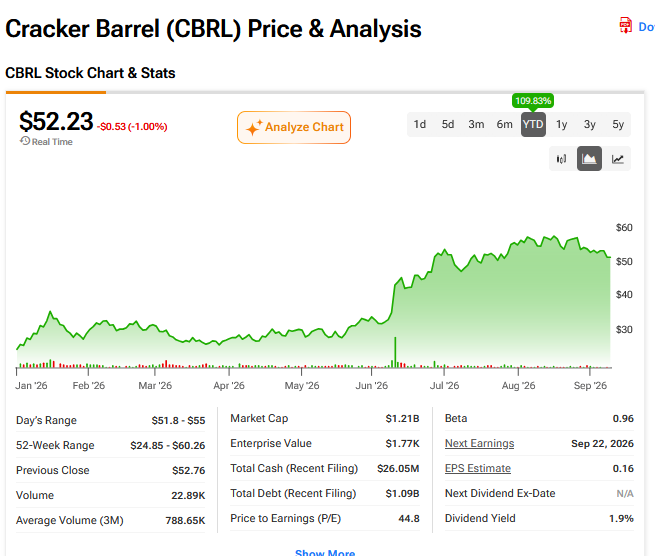Viewport: 655px width, 556px height.
Task: Switch chart to 6m range
Action: click(x=504, y=124)
